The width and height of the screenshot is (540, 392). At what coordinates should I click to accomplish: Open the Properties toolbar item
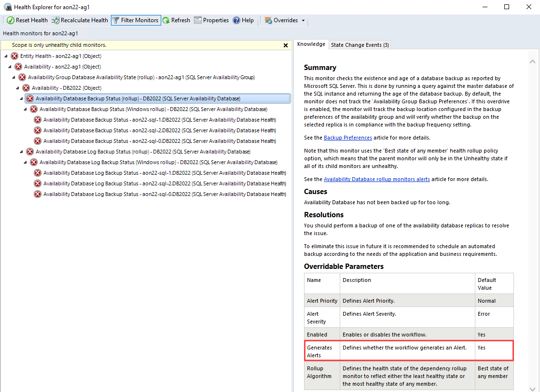pyautogui.click(x=211, y=20)
